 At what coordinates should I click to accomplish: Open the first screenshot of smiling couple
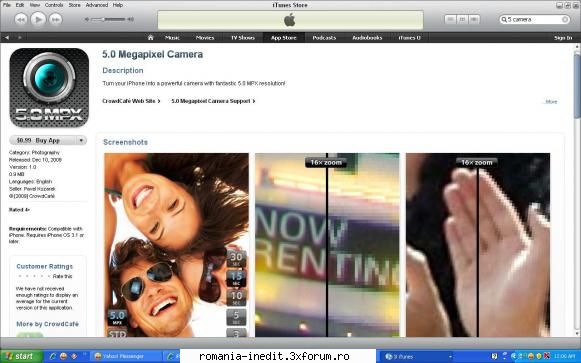tap(176, 245)
